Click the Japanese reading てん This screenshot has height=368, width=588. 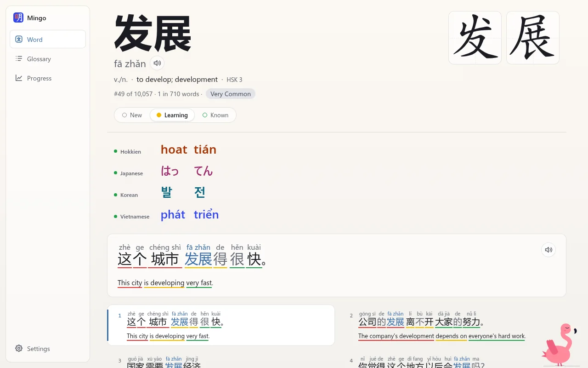[203, 171]
